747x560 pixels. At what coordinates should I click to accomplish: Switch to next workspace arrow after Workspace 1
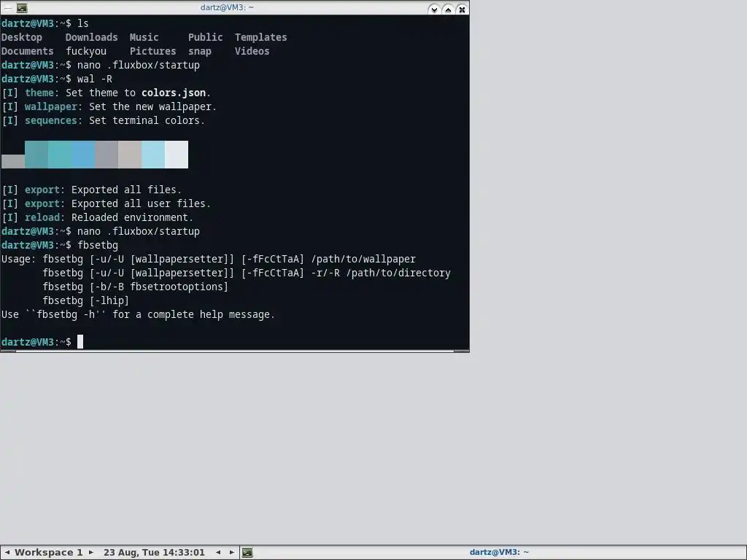pyautogui.click(x=91, y=553)
